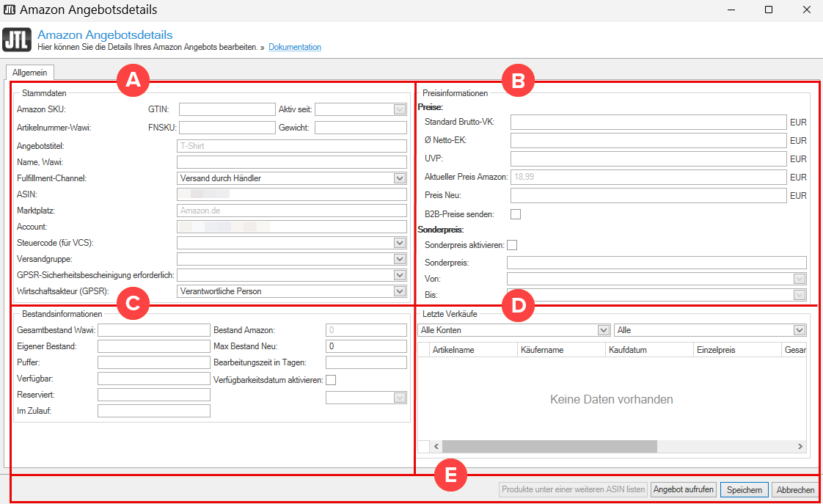This screenshot has width=823, height=504.
Task: Cancel with the Abbrechen button
Action: (795, 490)
